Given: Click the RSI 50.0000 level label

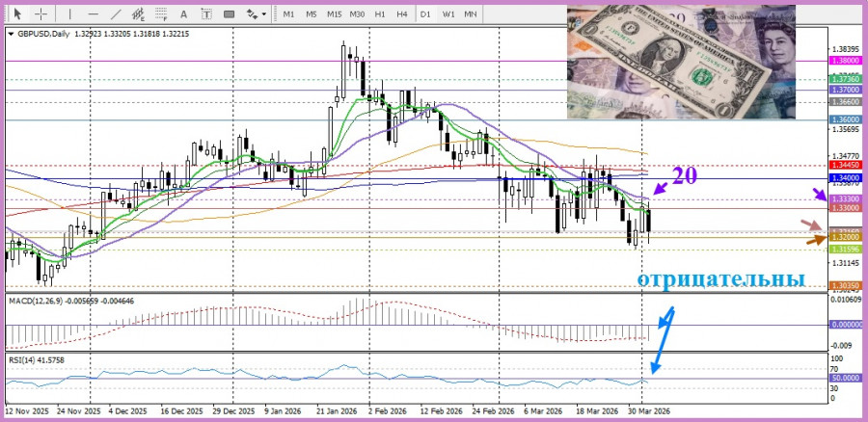Looking at the screenshot, I should (x=845, y=378).
